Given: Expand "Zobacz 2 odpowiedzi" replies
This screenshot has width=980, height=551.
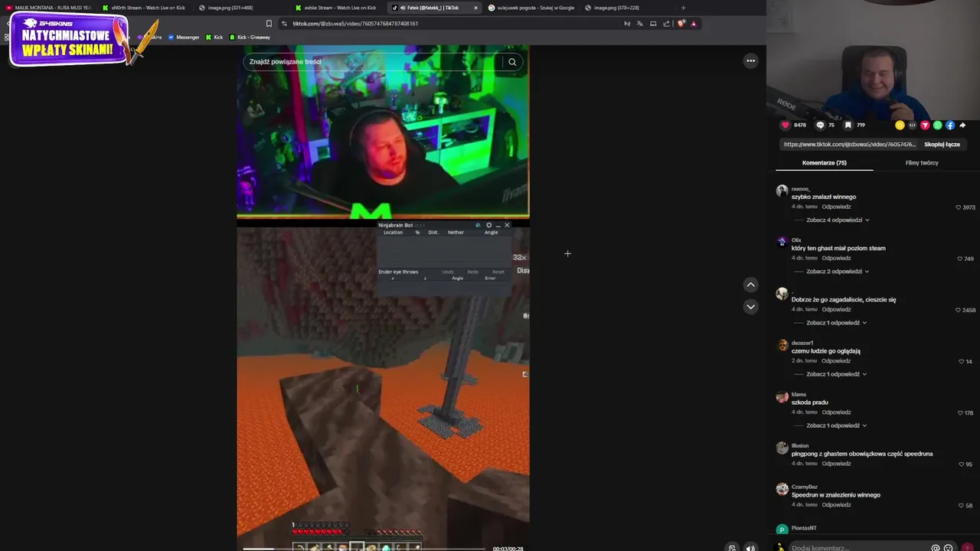Looking at the screenshot, I should click(x=837, y=271).
